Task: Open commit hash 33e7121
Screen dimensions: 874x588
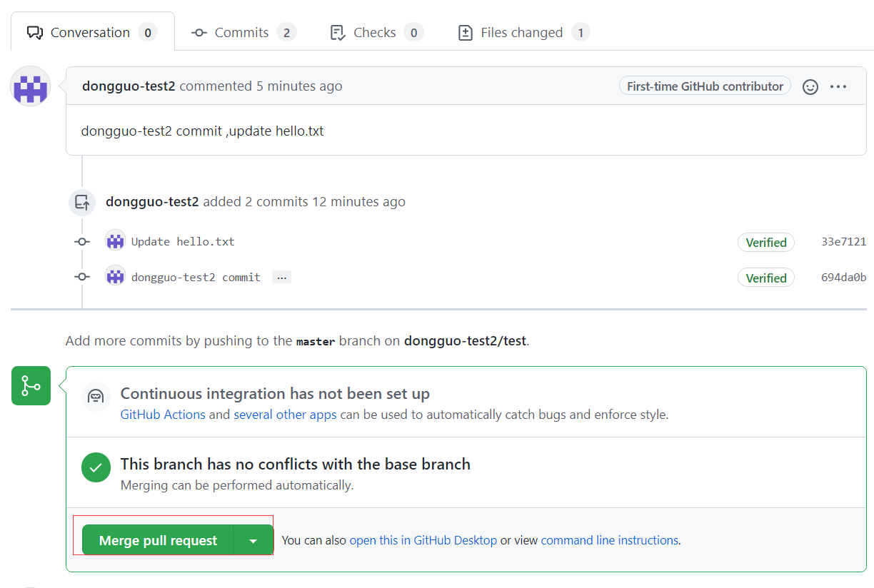Action: (x=843, y=242)
